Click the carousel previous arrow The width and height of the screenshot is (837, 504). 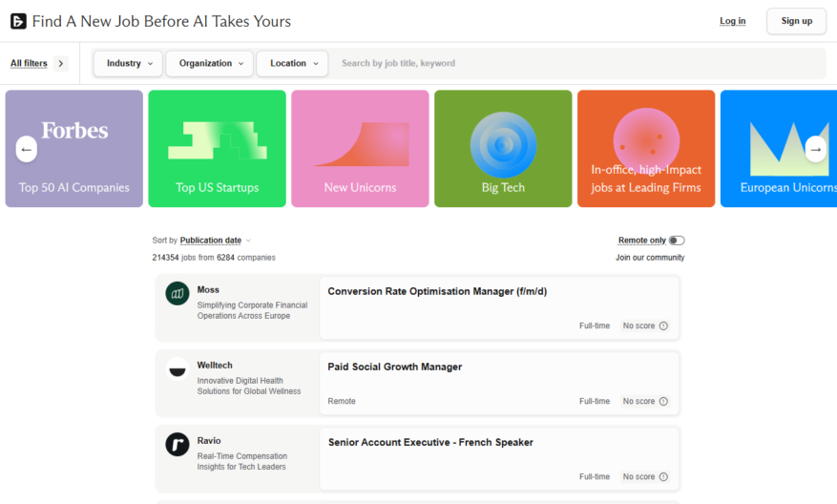pyautogui.click(x=26, y=149)
